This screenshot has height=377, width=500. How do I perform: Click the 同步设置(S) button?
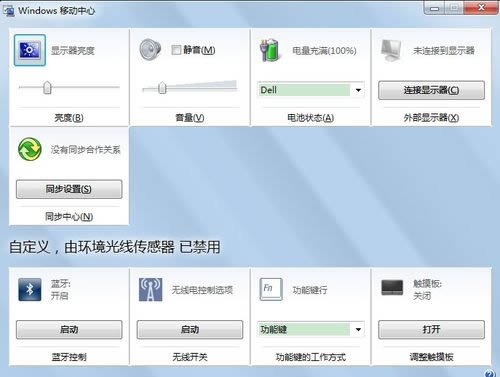point(69,189)
